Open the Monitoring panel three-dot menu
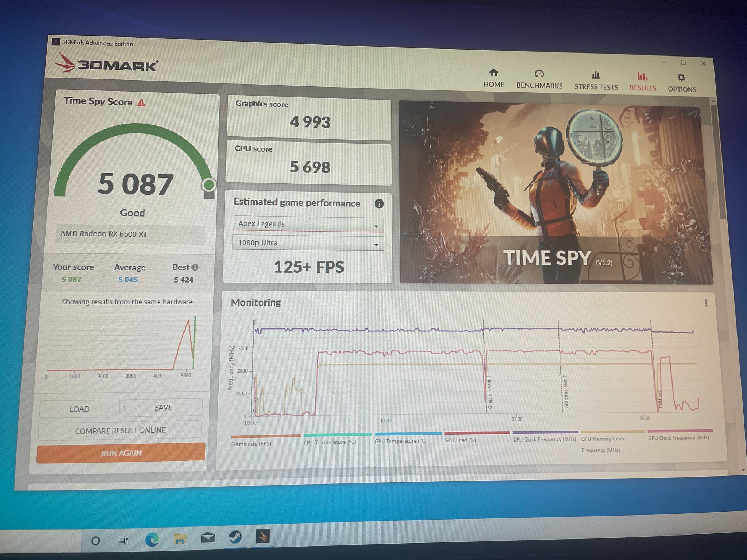This screenshot has width=747, height=560. [706, 303]
